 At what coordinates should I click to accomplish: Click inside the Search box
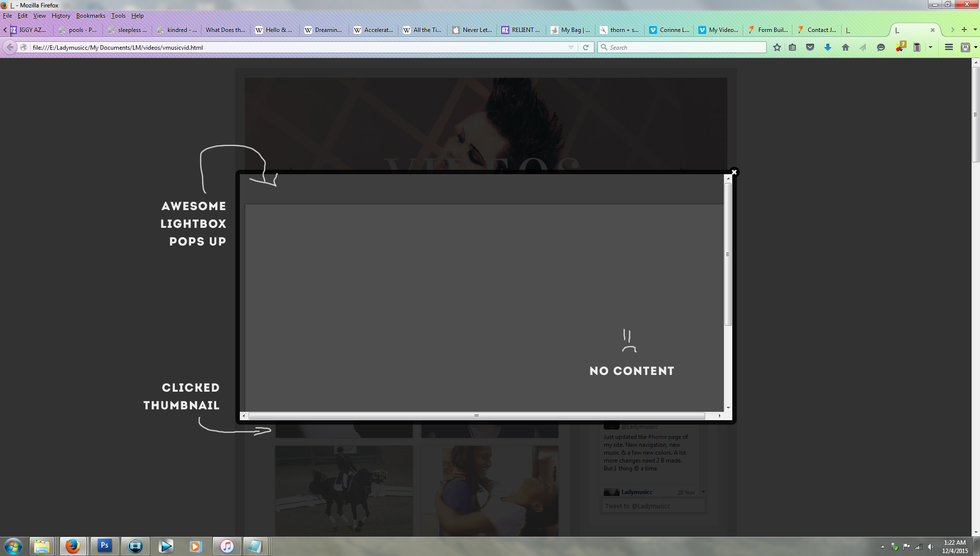685,48
